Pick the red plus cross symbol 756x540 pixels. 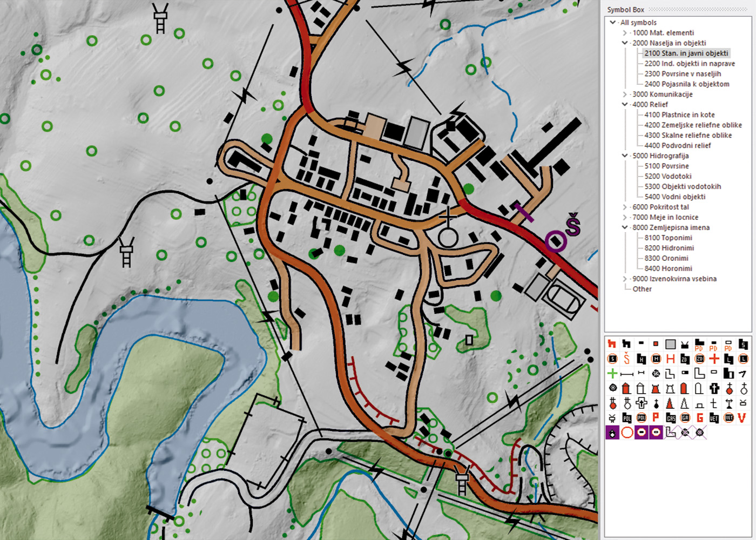[714, 359]
